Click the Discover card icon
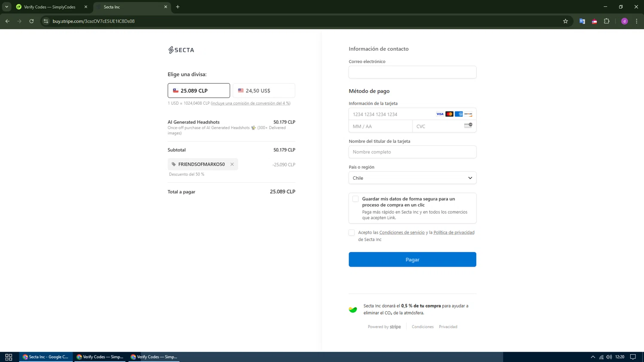The height and width of the screenshot is (362, 644). 468,114
